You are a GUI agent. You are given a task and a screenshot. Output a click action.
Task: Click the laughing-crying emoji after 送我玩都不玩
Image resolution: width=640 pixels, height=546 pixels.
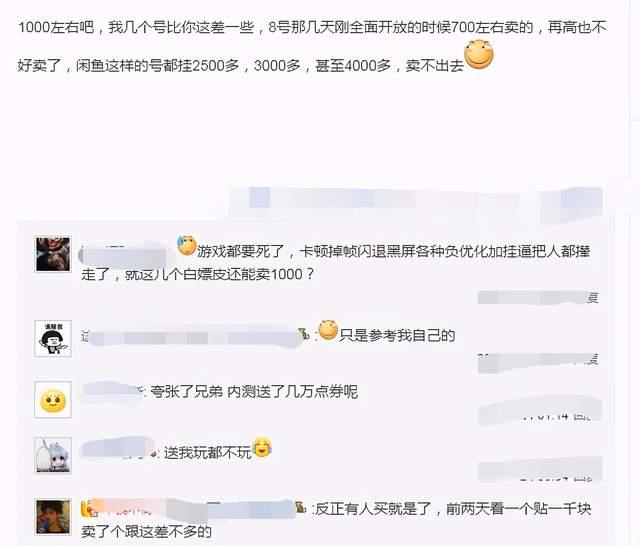click(x=262, y=447)
